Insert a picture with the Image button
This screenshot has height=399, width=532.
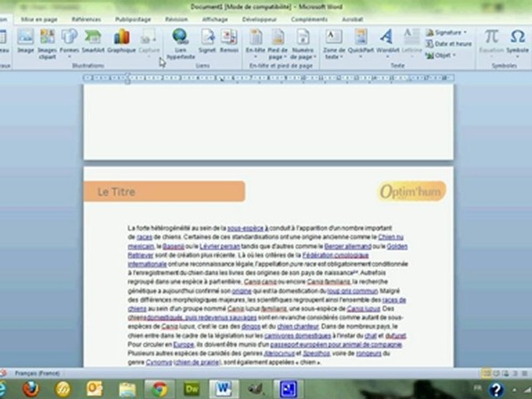point(25,40)
